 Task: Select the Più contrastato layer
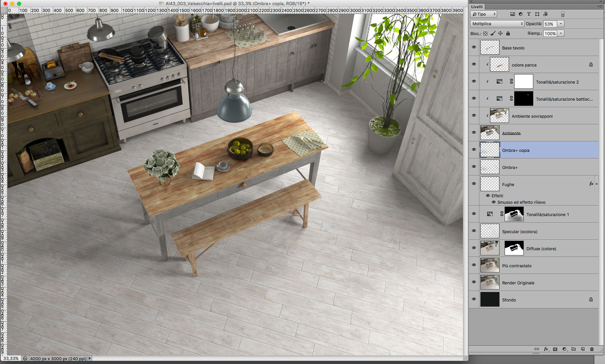(539, 265)
